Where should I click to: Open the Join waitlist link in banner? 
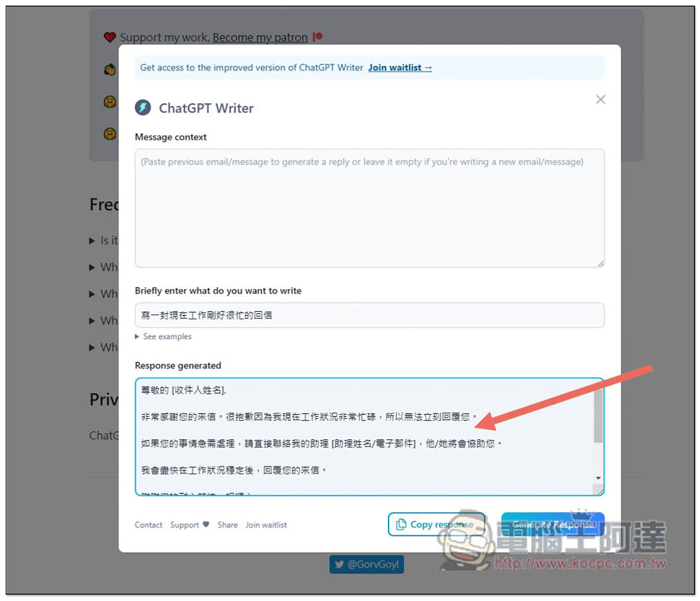[x=400, y=67]
